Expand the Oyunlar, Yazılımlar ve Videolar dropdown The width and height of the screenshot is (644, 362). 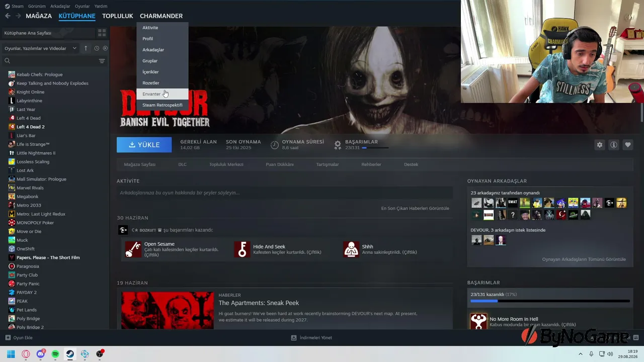40,48
